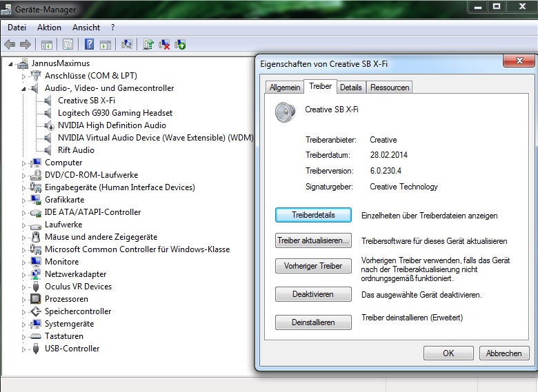538x392 pixels.
Task: Click the Tastaturen keyboard icon
Action: (36, 336)
